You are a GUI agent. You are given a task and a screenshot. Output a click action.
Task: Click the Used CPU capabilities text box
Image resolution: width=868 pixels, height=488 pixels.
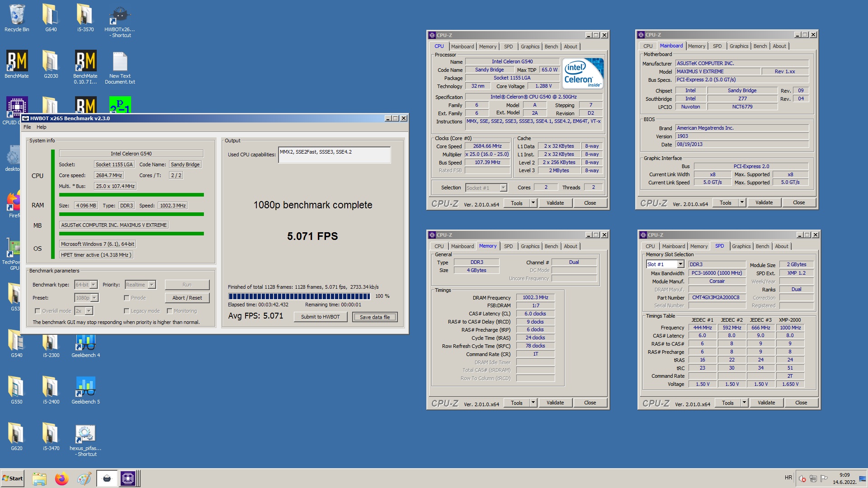(335, 155)
